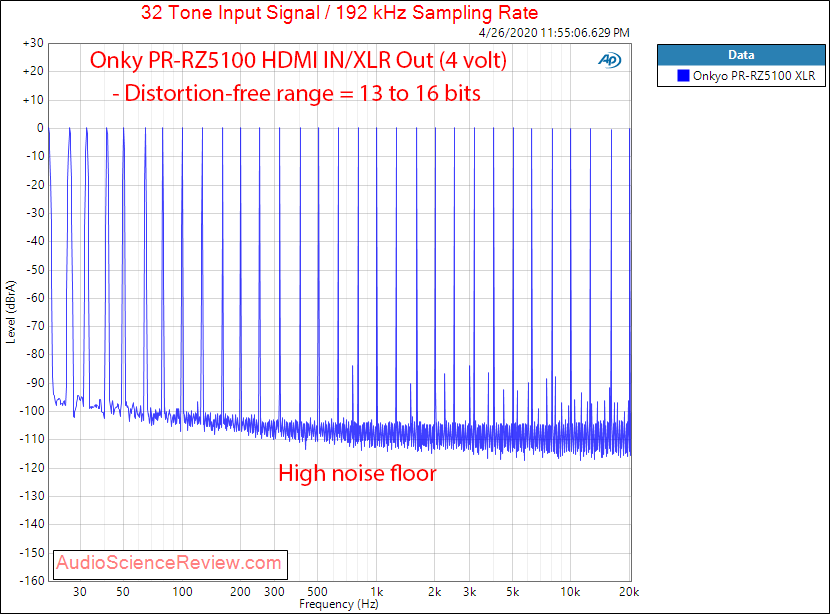Image resolution: width=830 pixels, height=614 pixels.
Task: Click the "+20" level axis tick label
Action: (33, 71)
